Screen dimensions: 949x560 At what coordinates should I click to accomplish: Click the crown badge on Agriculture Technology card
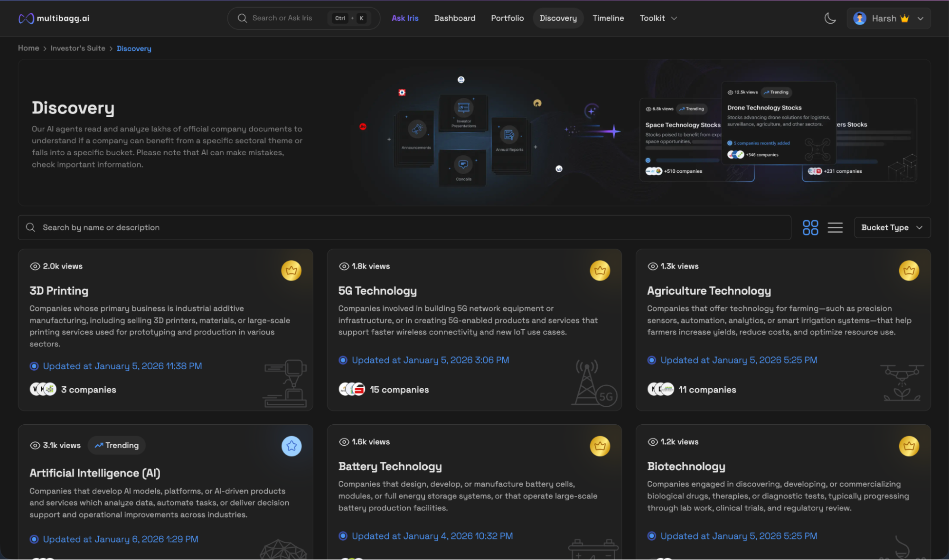[909, 271]
